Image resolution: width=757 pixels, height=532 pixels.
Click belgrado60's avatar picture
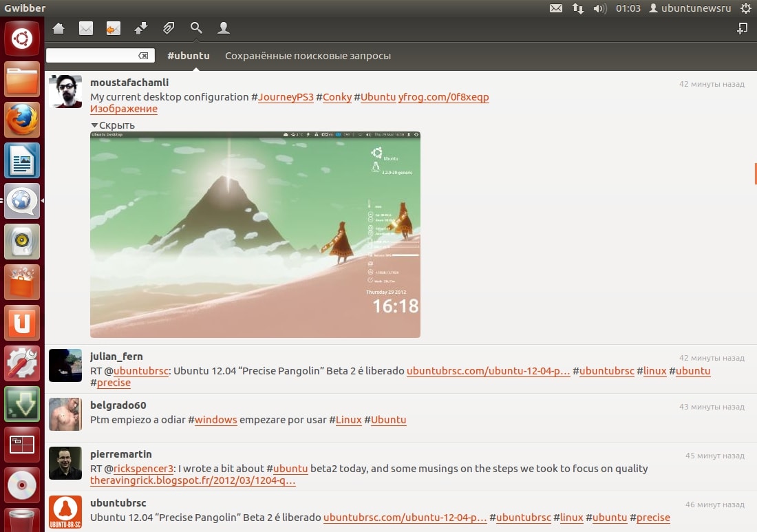(x=65, y=414)
